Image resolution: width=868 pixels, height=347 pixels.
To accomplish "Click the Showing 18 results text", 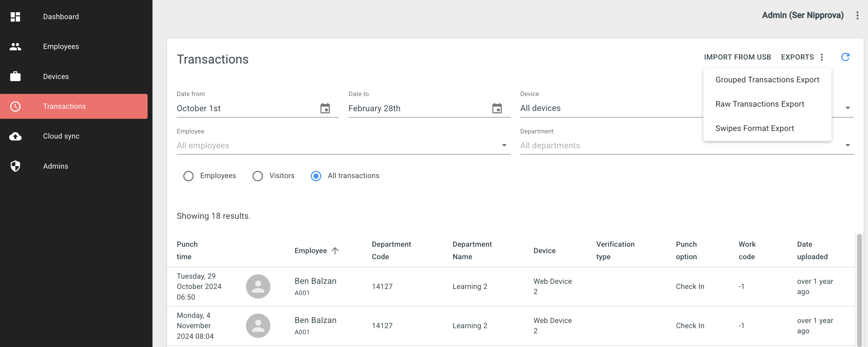I will pos(213,216).
